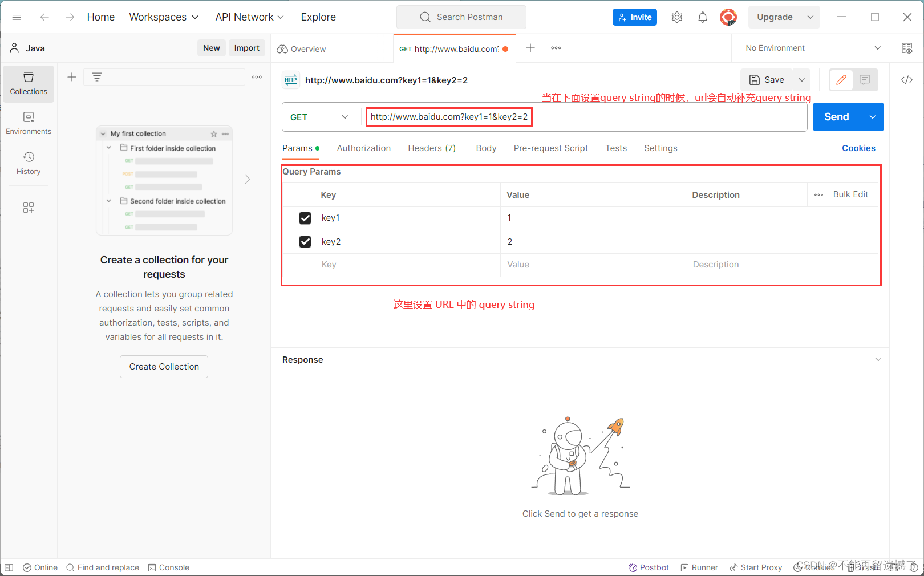Open the user avatar menu
This screenshot has height=576, width=924.
tap(728, 17)
